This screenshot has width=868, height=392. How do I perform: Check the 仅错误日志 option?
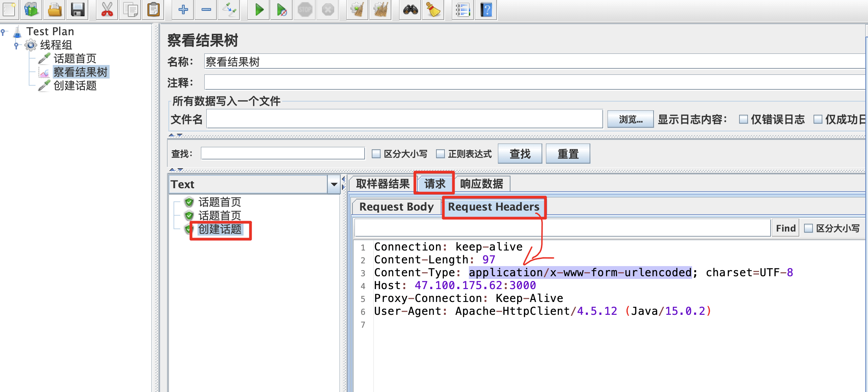743,119
